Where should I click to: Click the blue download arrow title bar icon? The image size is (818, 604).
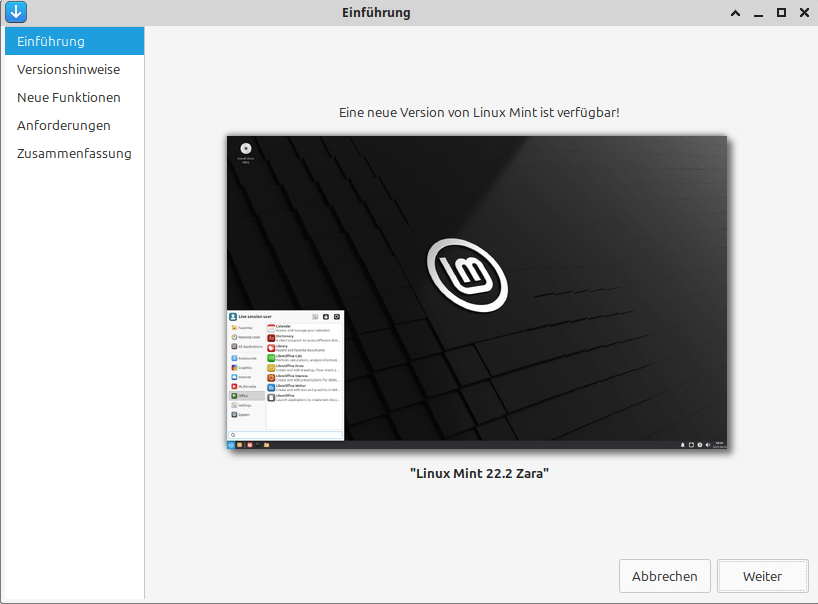(x=16, y=13)
